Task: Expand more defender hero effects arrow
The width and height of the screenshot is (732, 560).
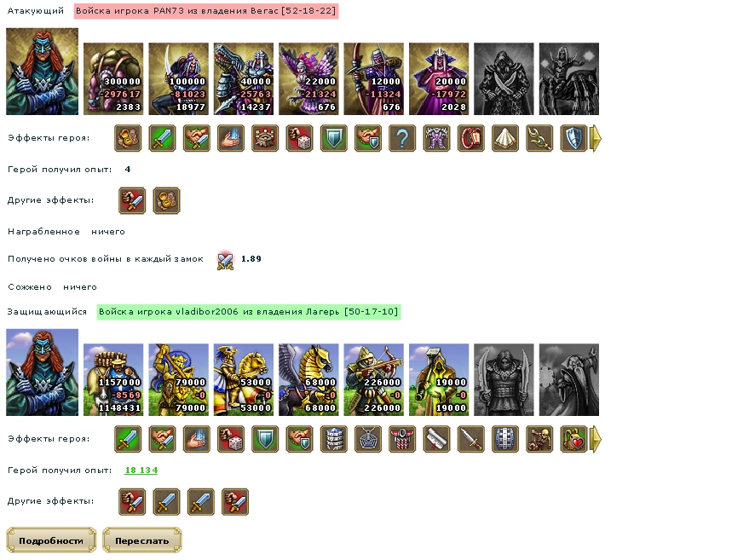Action: 597,439
